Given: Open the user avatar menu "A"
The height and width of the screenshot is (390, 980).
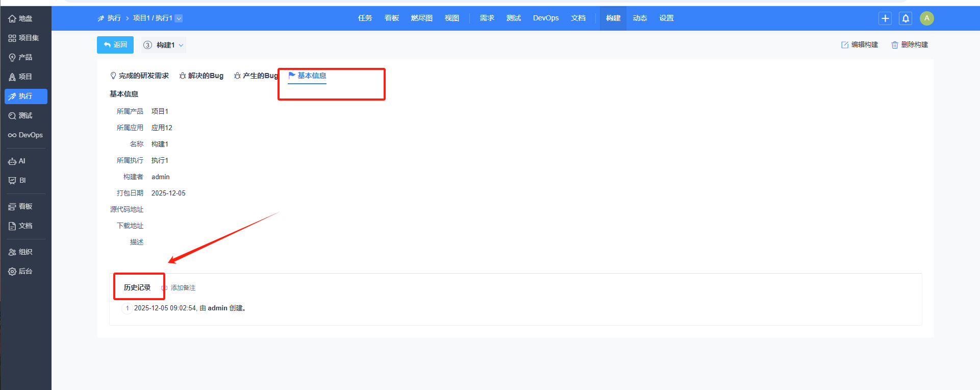Looking at the screenshot, I should click(x=927, y=18).
